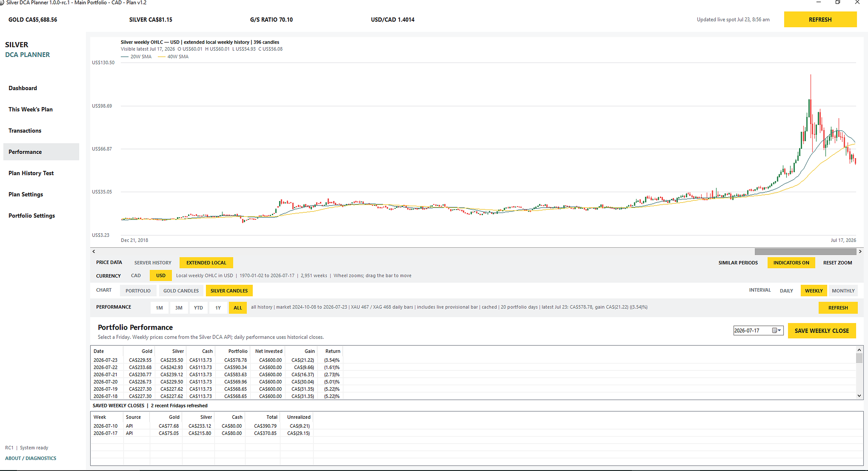Screen dimensions: 868x471
Task: Click the performance table scroll-down arrow
Action: click(859, 395)
